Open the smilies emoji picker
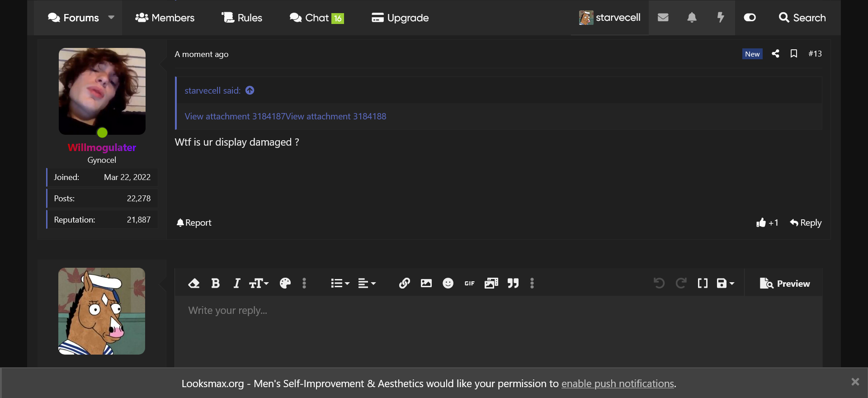868x398 pixels. tap(448, 284)
